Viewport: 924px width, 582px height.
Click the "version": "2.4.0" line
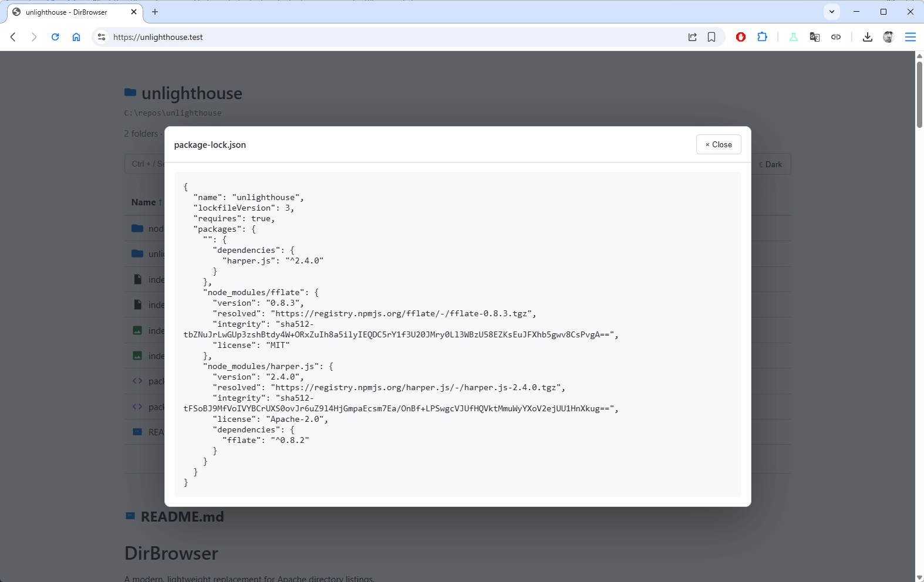(258, 377)
